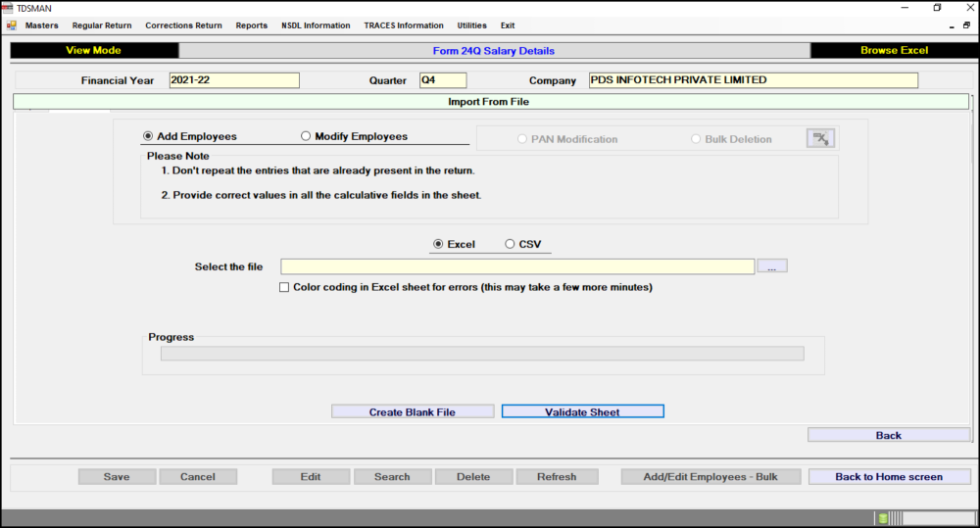980x528 pixels.
Task: Click the Cancel button
Action: 198,477
